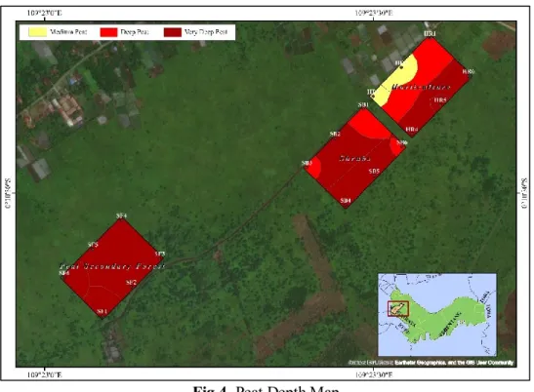Click the red extent box in the inset map
This screenshot has width=534, height=392.
click(x=398, y=309)
